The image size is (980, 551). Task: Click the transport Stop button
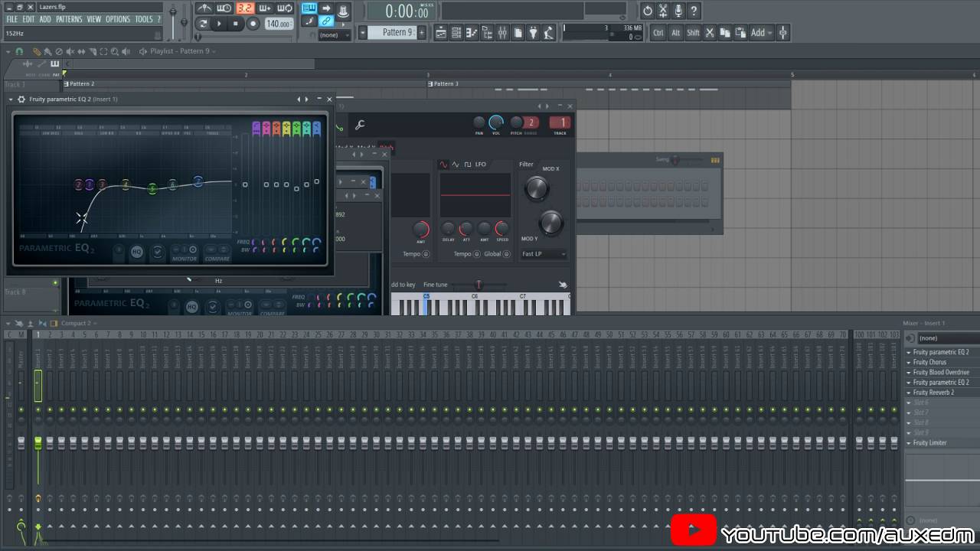click(236, 24)
